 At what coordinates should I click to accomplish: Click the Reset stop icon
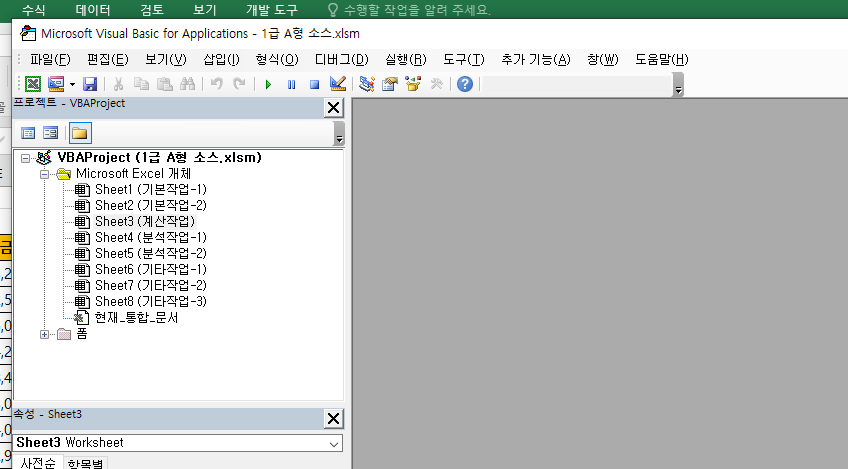coord(314,84)
